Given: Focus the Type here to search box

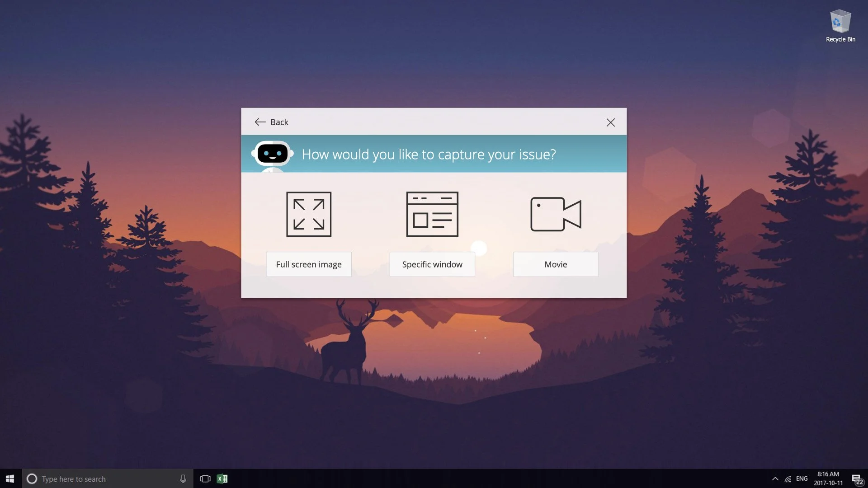Looking at the screenshot, I should pyautogui.click(x=108, y=479).
